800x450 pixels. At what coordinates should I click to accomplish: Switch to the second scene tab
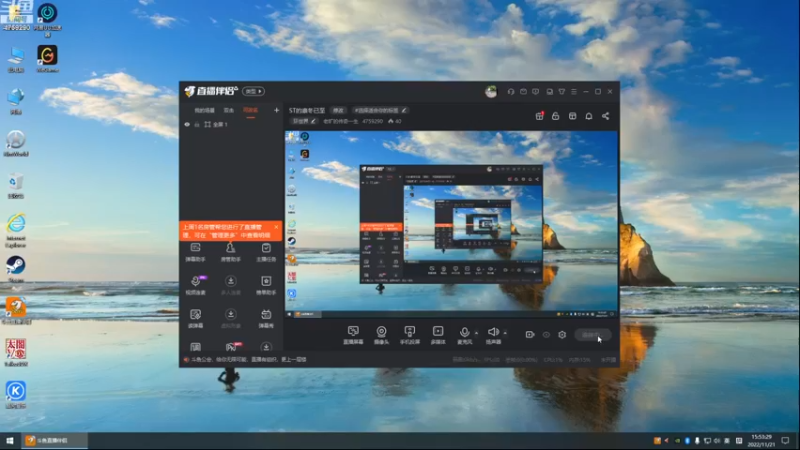(229, 110)
